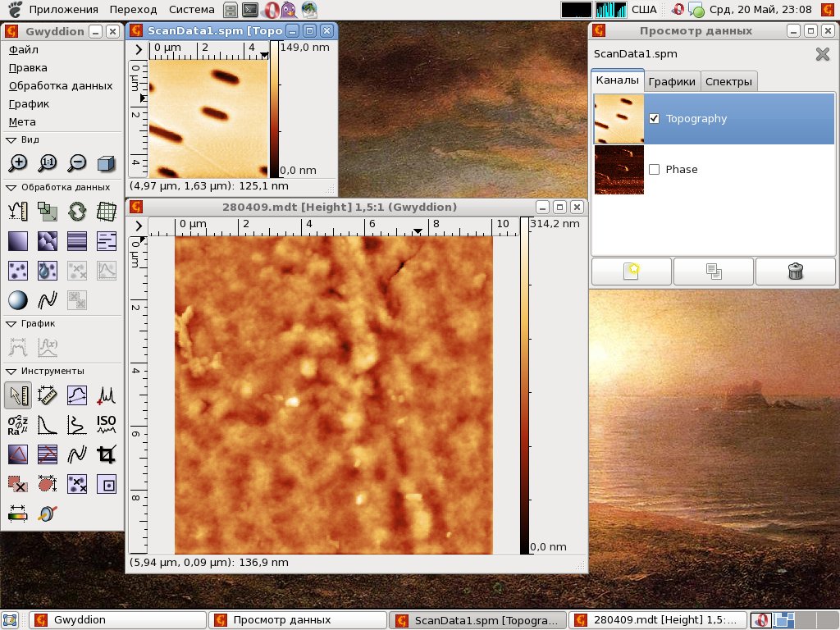This screenshot has width=840, height=630.
Task: Click the color scale bar in ScanData1.spm window
Action: point(274,109)
